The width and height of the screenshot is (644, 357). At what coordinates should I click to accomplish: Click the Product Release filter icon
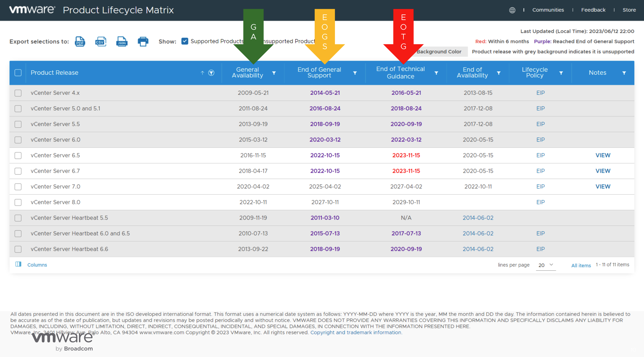tap(212, 73)
